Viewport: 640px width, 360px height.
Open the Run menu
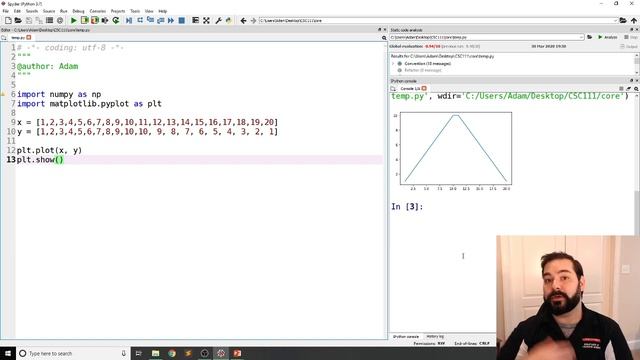click(64, 11)
